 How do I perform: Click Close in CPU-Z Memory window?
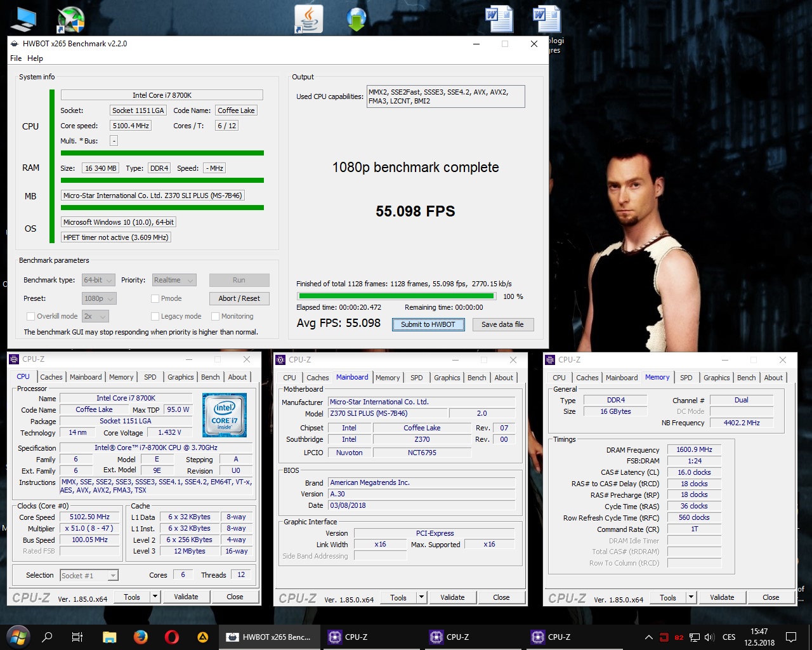point(771,597)
